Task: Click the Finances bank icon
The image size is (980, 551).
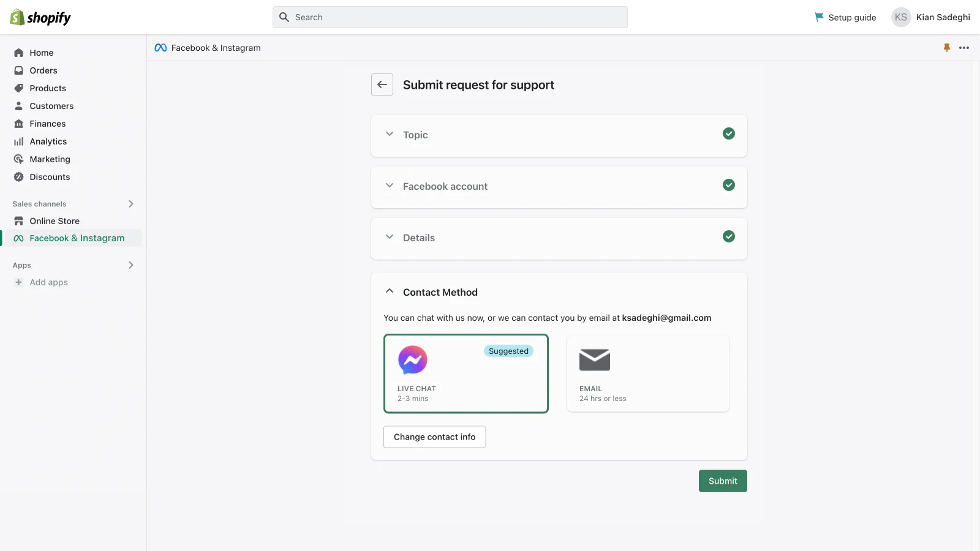Action: tap(19, 124)
